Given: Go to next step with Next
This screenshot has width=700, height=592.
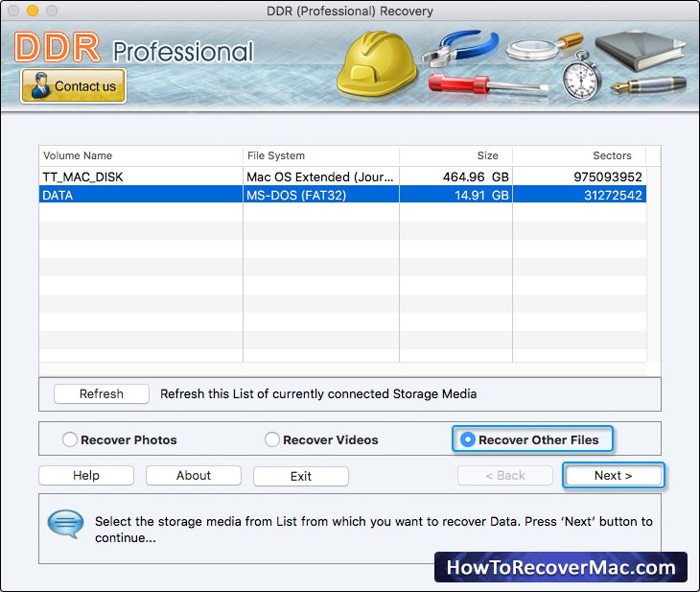Looking at the screenshot, I should (614, 475).
